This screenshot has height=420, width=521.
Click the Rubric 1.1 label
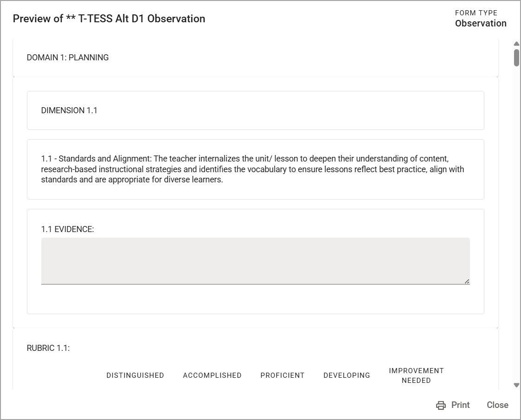(48, 348)
